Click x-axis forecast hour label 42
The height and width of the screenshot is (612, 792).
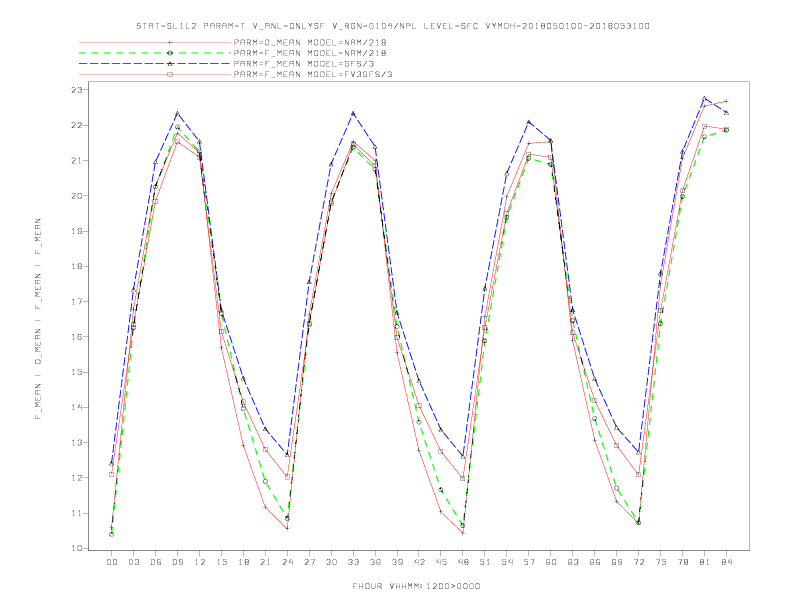419,562
